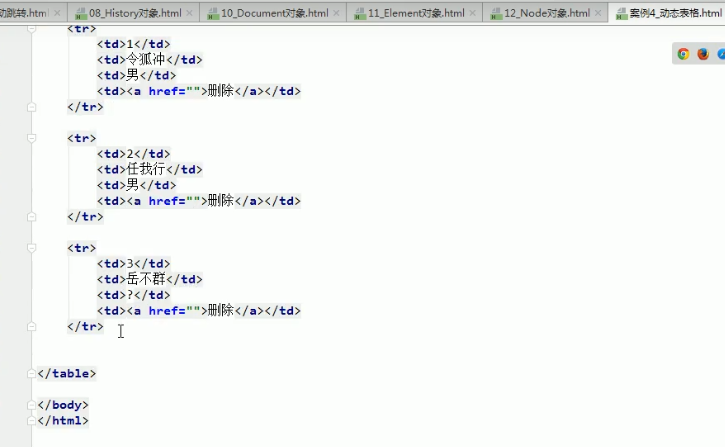725x447 pixels.
Task: Place cursor on line <td>3</td>
Action: click(134, 264)
